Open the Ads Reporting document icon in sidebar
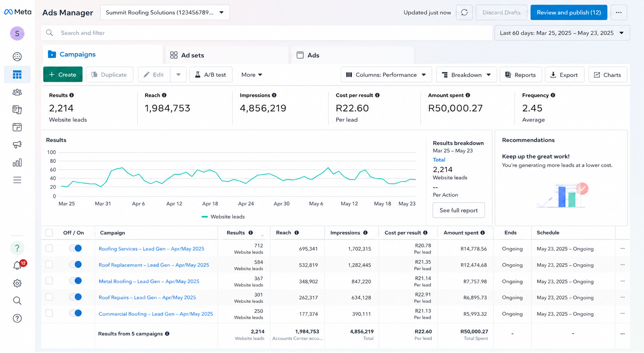 pos(17,109)
